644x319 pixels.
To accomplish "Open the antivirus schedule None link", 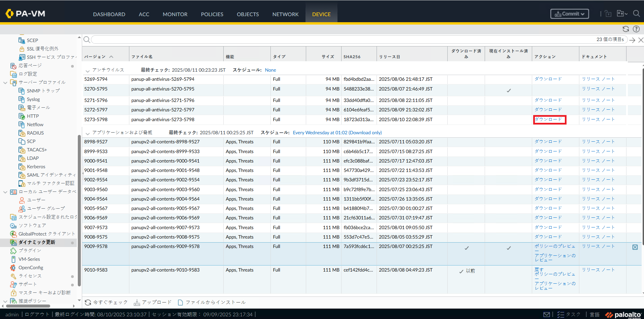I will (270, 70).
